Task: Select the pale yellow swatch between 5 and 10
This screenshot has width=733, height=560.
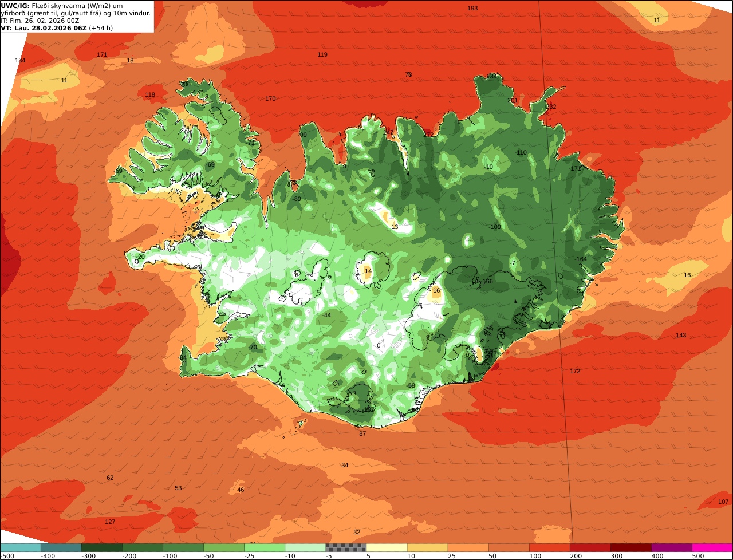Action: [x=387, y=547]
